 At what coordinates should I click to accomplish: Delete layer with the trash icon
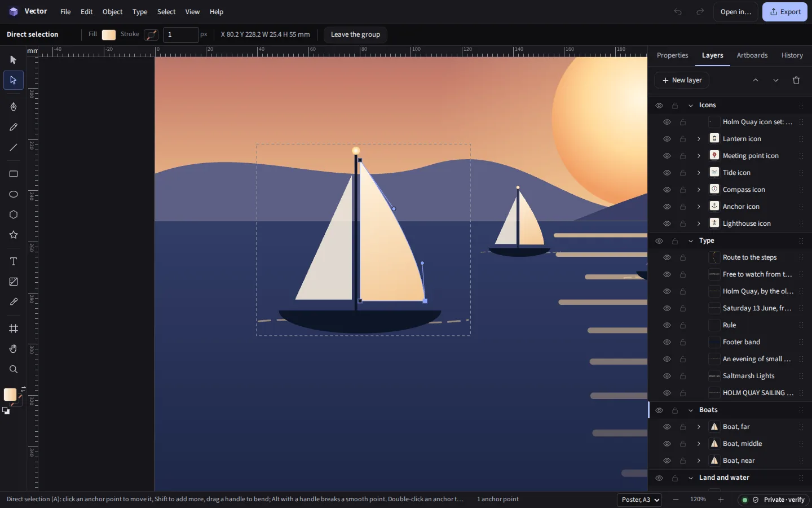tap(796, 80)
